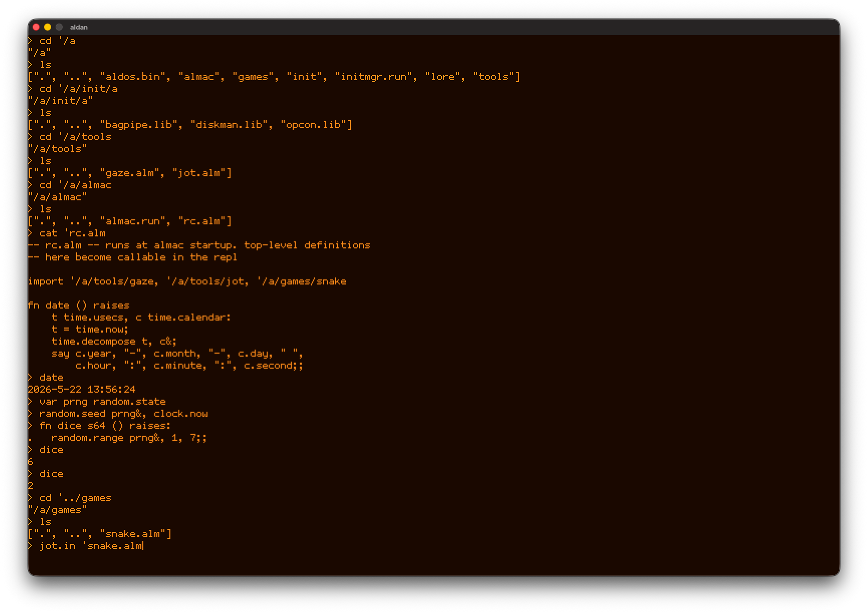Click "almac.run" in the almac listing
The image size is (868, 613).
133,221
